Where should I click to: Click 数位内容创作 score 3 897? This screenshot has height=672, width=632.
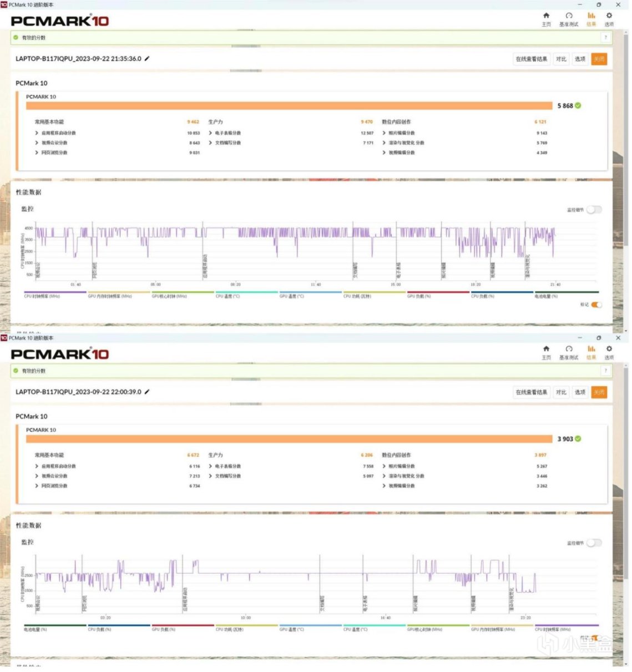pyautogui.click(x=540, y=455)
